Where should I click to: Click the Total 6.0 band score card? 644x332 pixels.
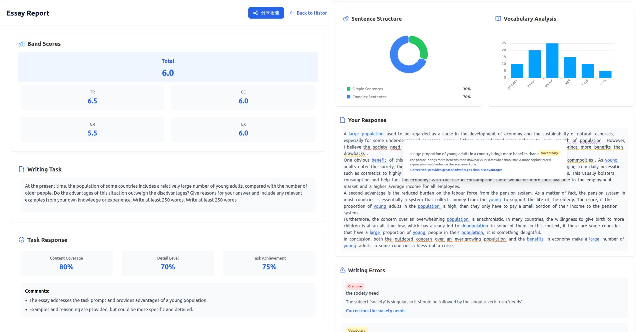click(x=168, y=67)
